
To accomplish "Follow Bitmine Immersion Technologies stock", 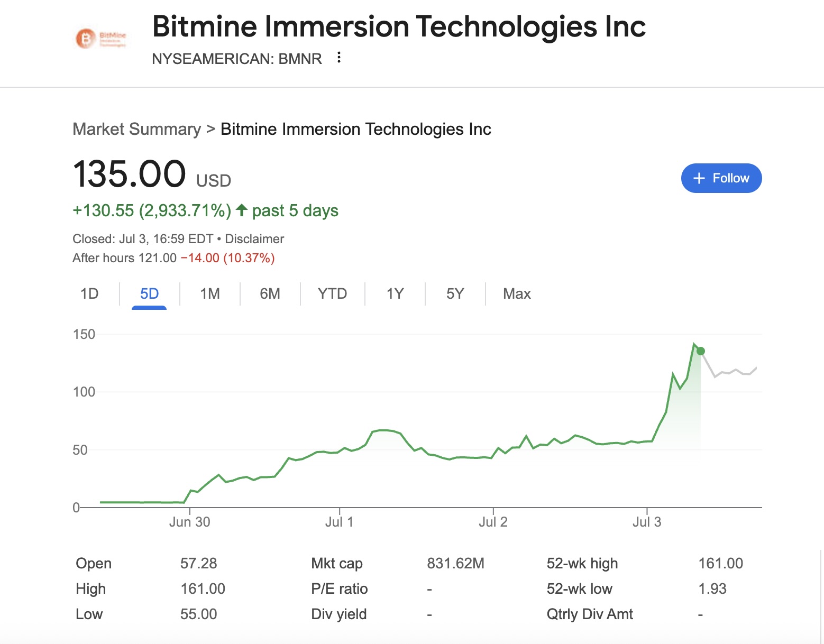I will click(x=721, y=178).
